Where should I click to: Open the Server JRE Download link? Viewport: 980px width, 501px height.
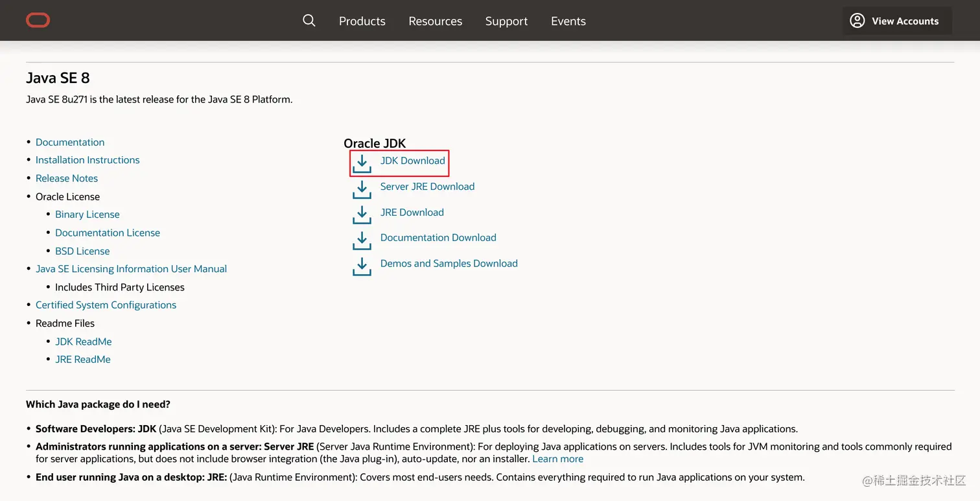click(x=427, y=187)
